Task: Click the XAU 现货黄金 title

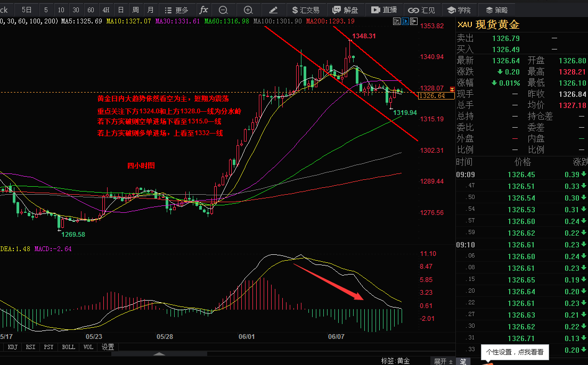Action: pyautogui.click(x=488, y=24)
